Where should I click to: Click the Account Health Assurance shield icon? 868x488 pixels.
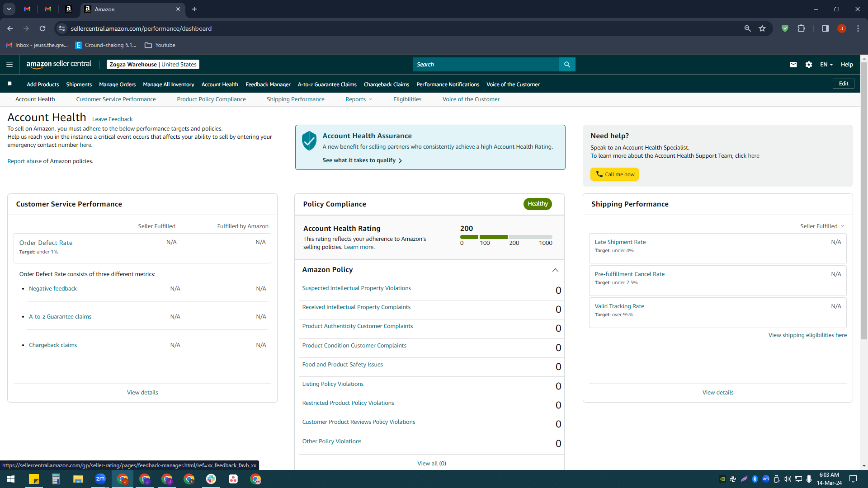click(x=309, y=141)
